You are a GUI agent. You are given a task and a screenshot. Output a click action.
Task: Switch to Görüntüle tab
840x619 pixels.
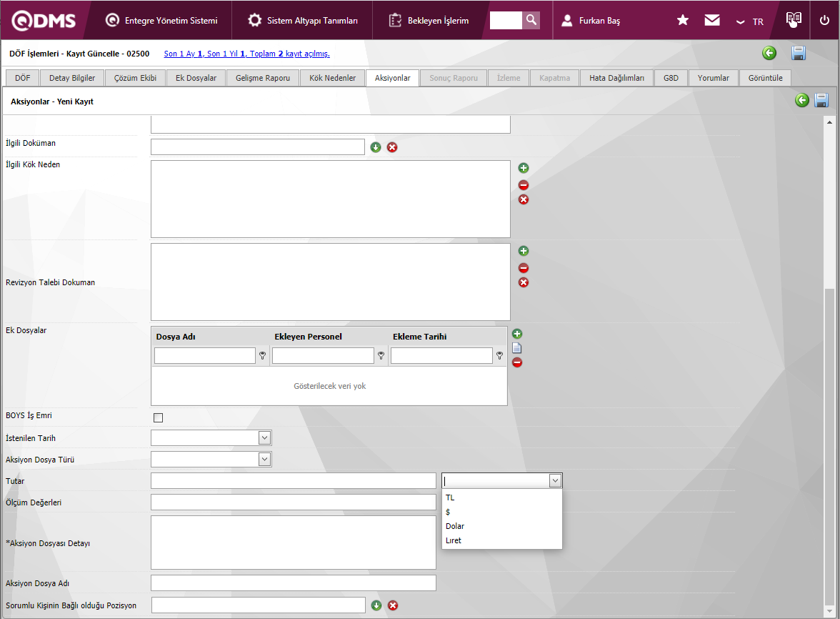coord(765,78)
